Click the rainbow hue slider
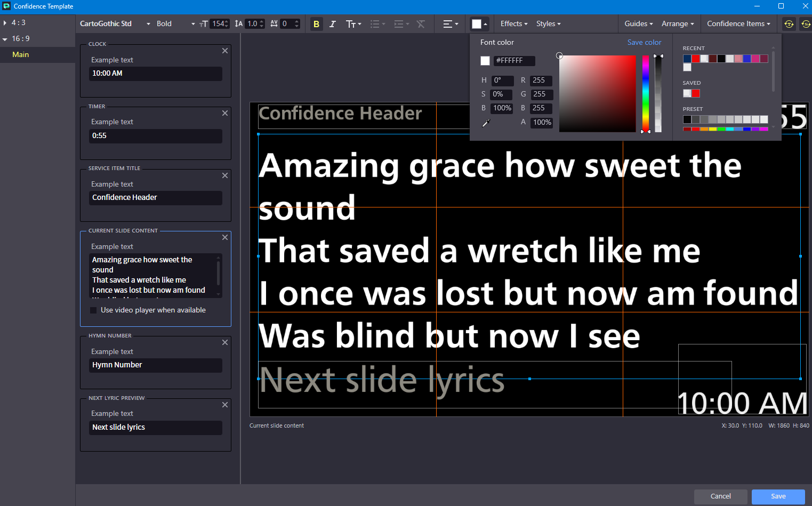 [x=646, y=93]
